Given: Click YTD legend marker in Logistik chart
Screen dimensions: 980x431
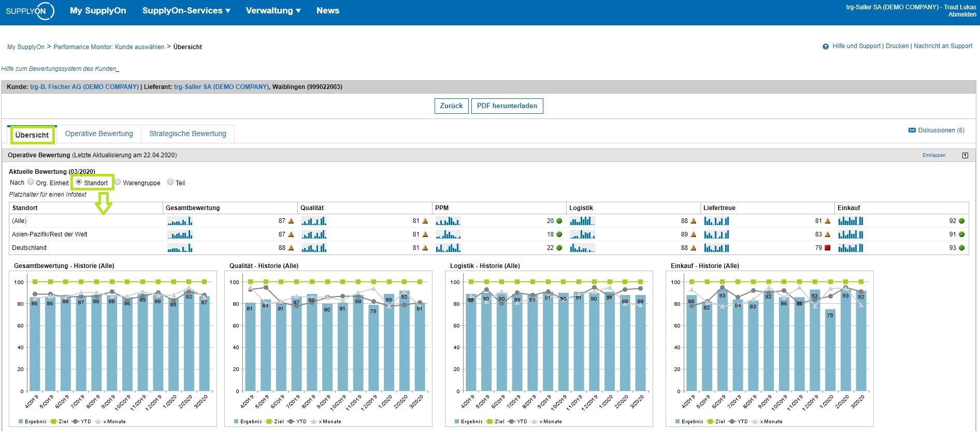Looking at the screenshot, I should [512, 422].
